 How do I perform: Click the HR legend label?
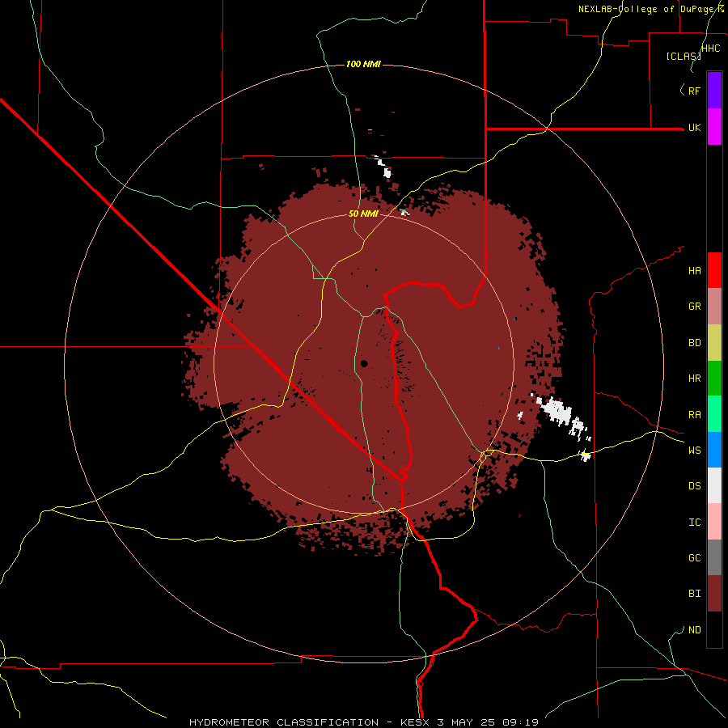(x=694, y=379)
